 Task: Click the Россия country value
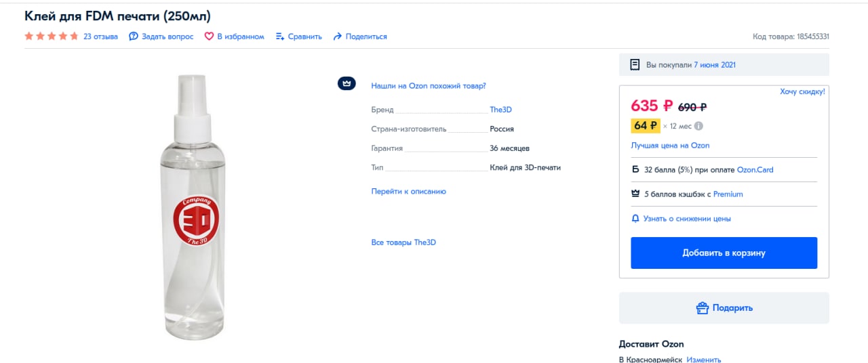point(502,129)
